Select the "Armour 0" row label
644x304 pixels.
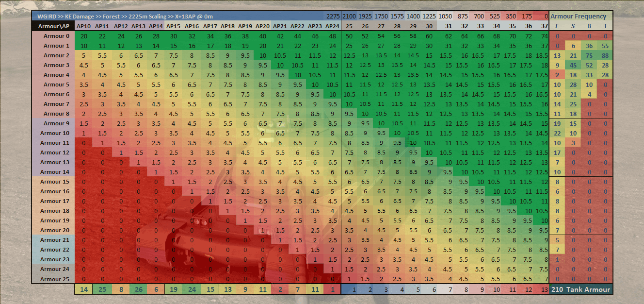(53, 36)
